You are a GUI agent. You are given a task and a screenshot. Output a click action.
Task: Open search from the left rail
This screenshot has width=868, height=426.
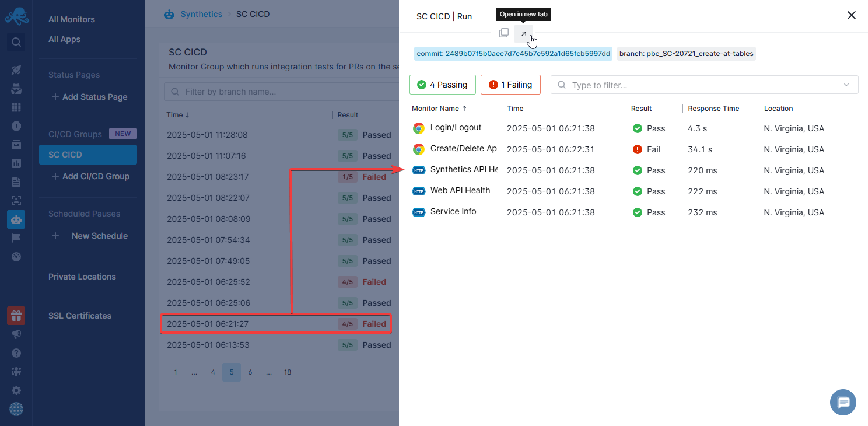click(x=16, y=42)
